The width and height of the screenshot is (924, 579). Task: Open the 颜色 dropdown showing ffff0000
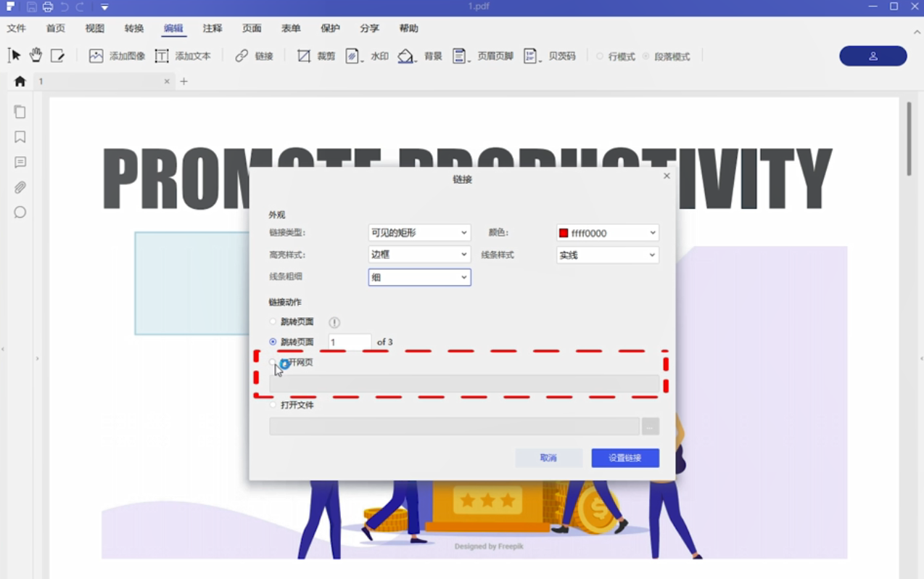(607, 233)
